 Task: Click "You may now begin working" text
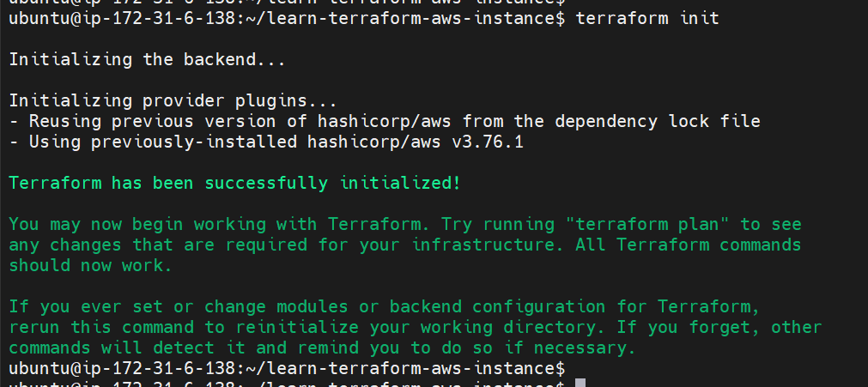click(x=136, y=225)
